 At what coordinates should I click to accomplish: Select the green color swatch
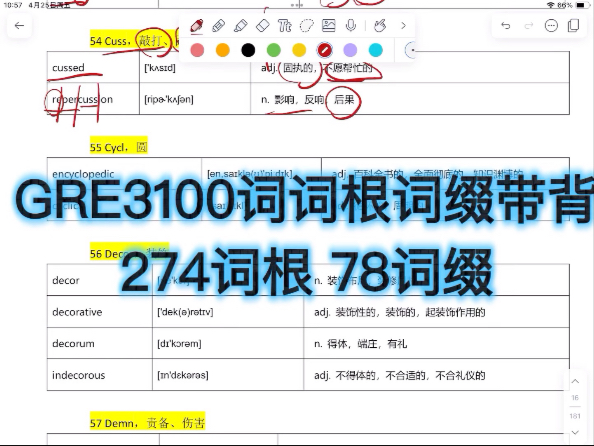coord(274,50)
